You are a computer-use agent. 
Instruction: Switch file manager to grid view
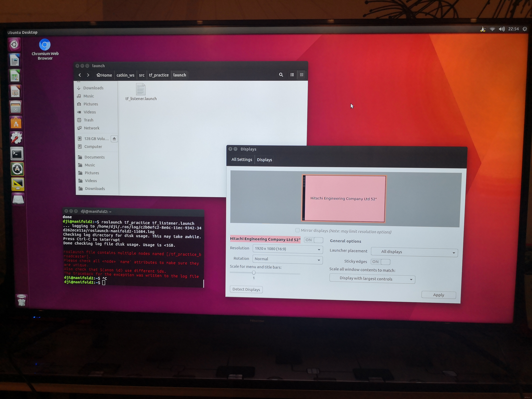pyautogui.click(x=301, y=75)
